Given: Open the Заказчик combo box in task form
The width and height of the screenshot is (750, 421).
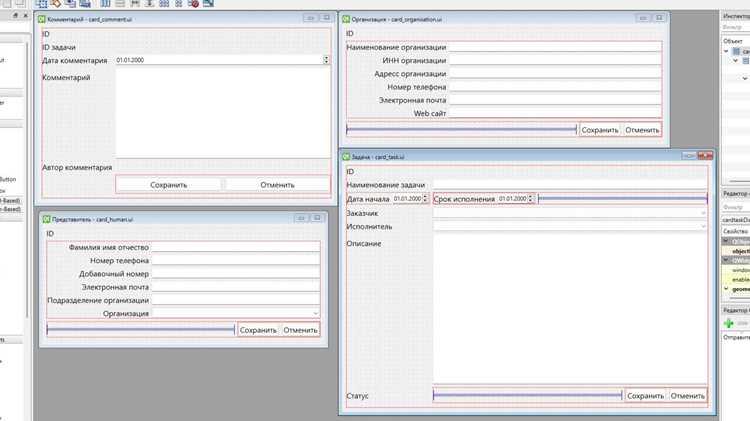Looking at the screenshot, I should pyautogui.click(x=570, y=213).
